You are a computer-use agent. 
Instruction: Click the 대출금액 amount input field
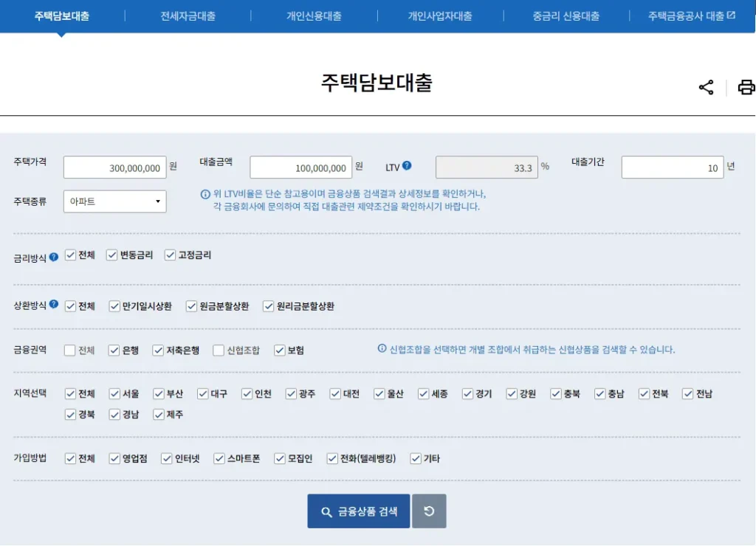[x=301, y=167]
